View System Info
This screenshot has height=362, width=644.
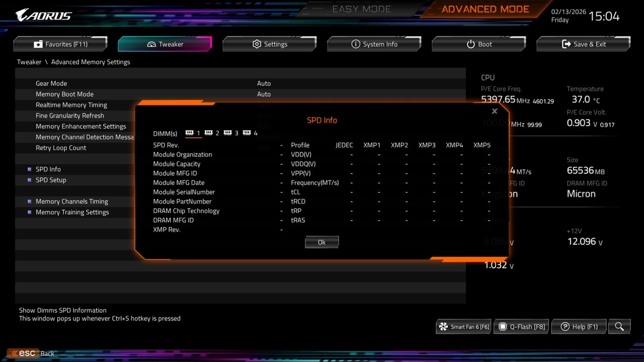[x=374, y=44]
